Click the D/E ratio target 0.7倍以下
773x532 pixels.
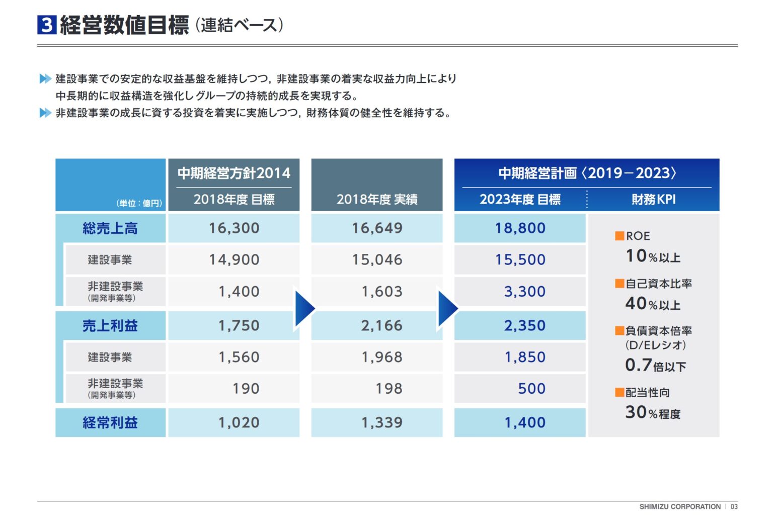(x=655, y=365)
